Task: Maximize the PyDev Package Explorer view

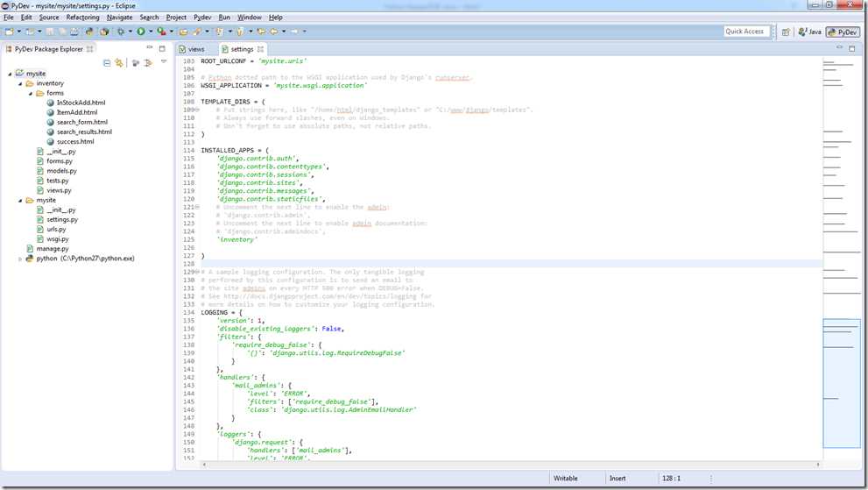Action: (162, 49)
